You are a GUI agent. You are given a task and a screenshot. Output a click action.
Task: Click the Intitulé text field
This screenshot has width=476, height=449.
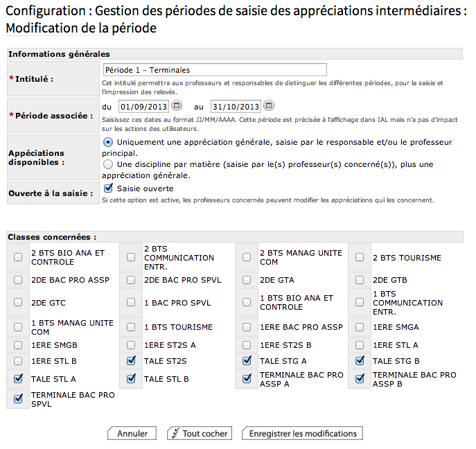click(x=214, y=70)
